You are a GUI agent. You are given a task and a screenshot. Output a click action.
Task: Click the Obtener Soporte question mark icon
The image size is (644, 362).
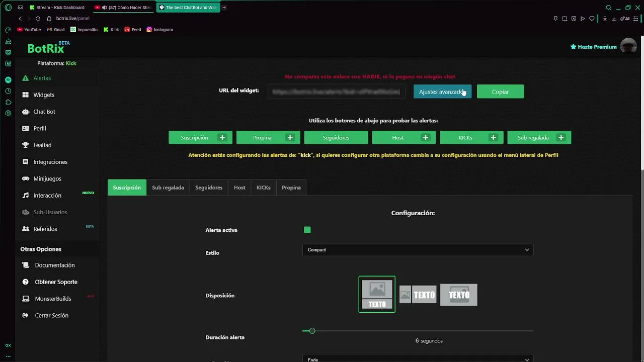(x=26, y=282)
